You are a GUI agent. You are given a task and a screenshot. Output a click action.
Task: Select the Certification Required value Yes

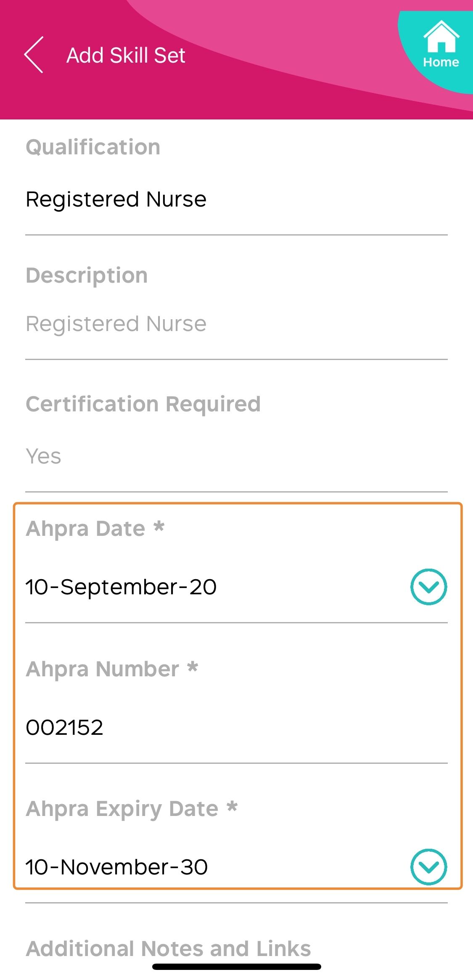[x=43, y=456]
